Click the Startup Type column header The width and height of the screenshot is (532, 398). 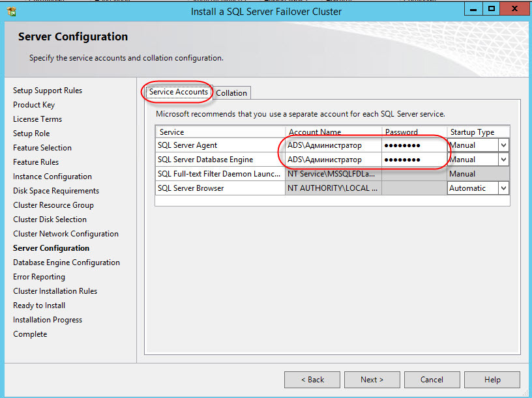477,132
